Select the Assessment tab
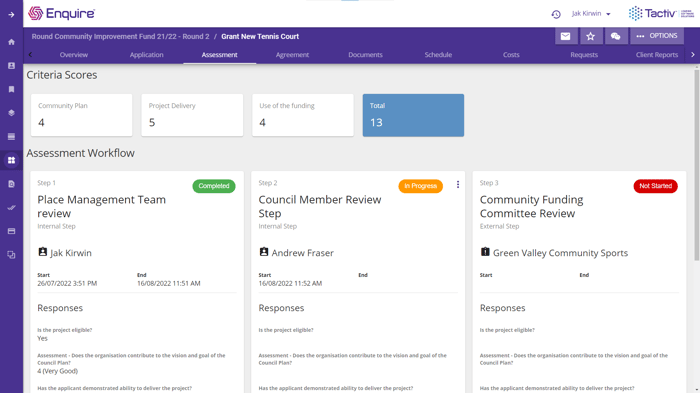700x393 pixels. 220,55
